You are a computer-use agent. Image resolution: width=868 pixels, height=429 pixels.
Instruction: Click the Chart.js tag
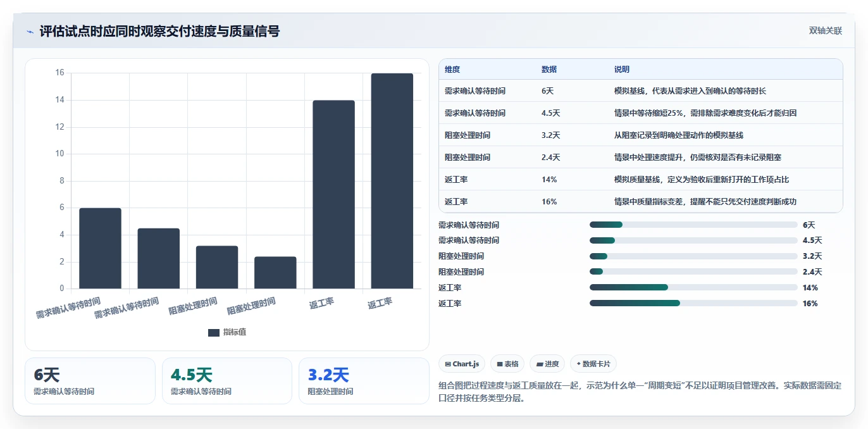[x=461, y=364]
